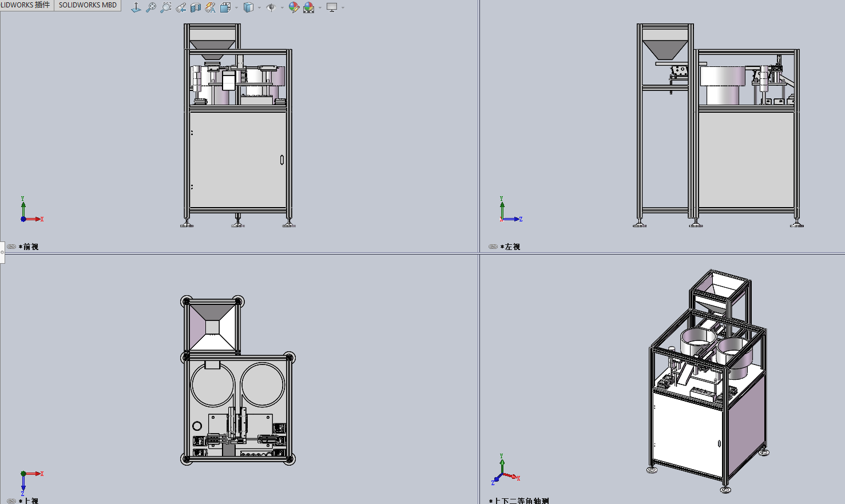
Task: Open the Edit Appearance tool
Action: [x=294, y=7]
